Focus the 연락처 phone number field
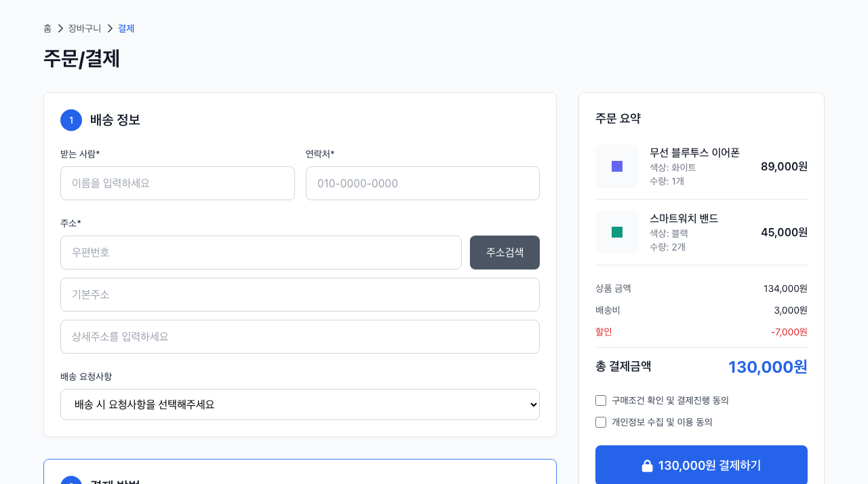 (x=422, y=183)
